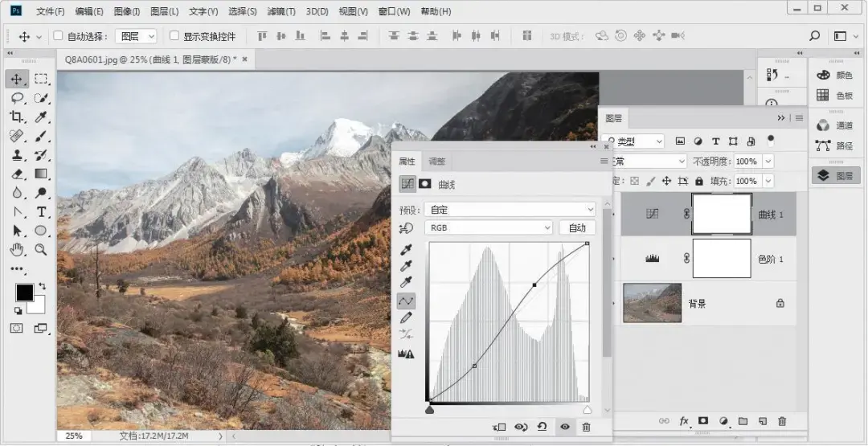Check the 显示变换控件 option

[174, 36]
